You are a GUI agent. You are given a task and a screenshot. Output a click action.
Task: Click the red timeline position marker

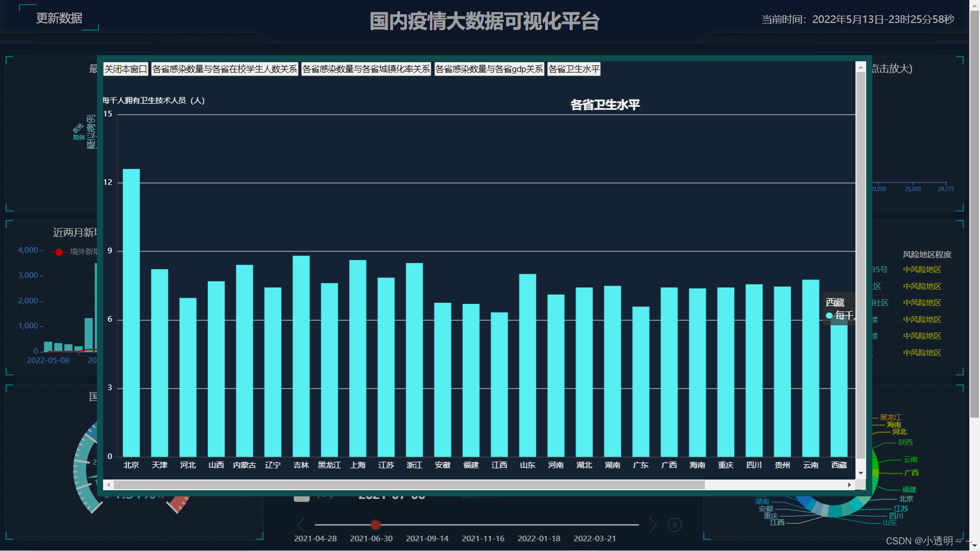tap(376, 525)
